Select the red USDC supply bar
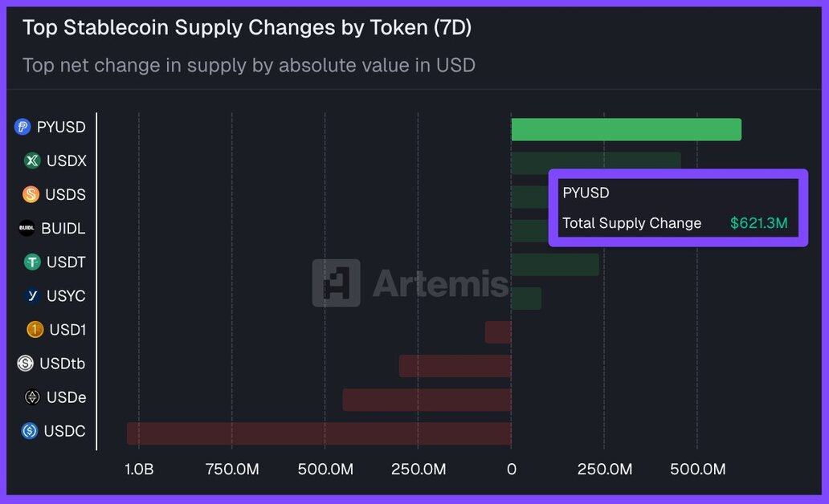Viewport: 829px width, 504px height. pyautogui.click(x=319, y=433)
